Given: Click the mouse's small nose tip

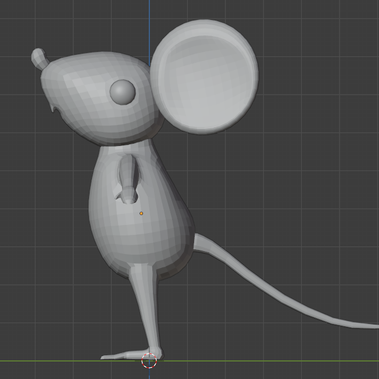Looking at the screenshot, I should click(38, 57).
